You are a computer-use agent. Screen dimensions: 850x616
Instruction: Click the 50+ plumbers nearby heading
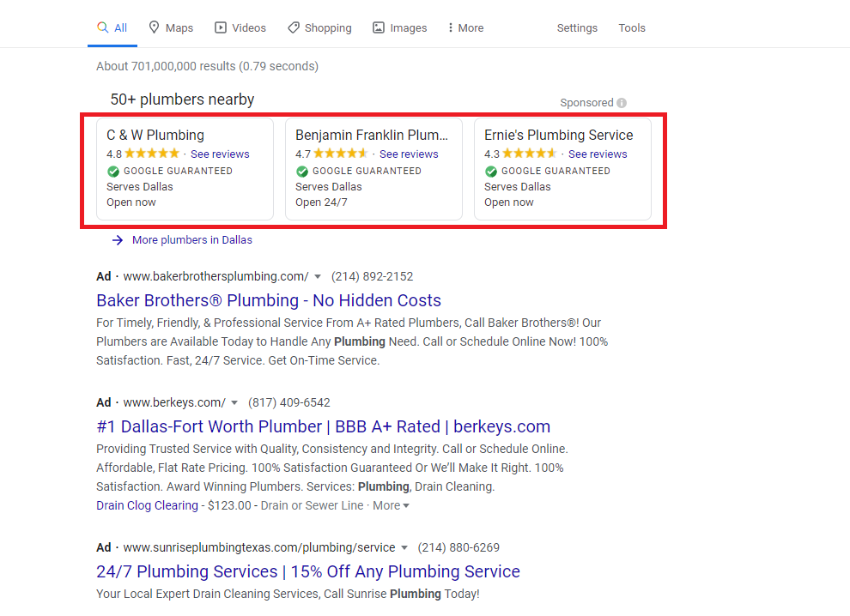(182, 100)
